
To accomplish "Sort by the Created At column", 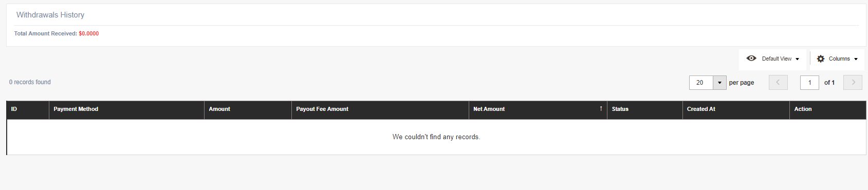I will point(736,109).
